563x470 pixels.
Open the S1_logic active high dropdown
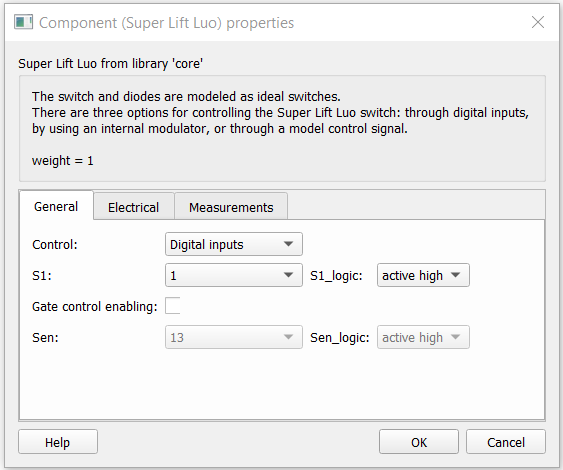coord(423,275)
